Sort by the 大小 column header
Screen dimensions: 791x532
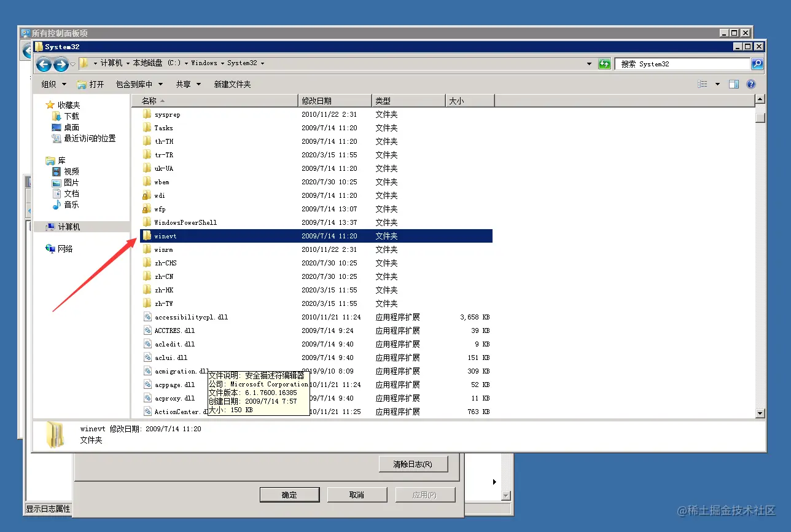click(x=470, y=101)
